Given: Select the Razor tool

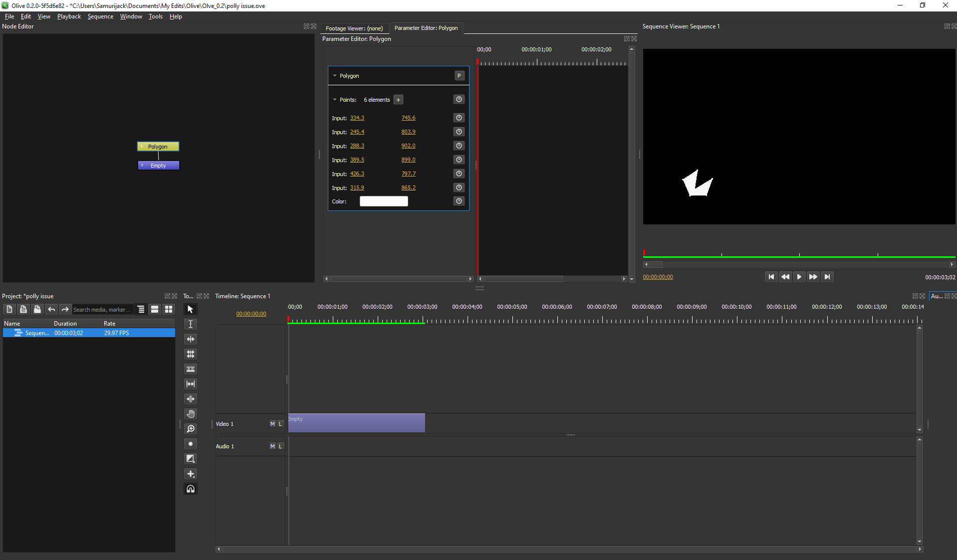Looking at the screenshot, I should pyautogui.click(x=191, y=369).
